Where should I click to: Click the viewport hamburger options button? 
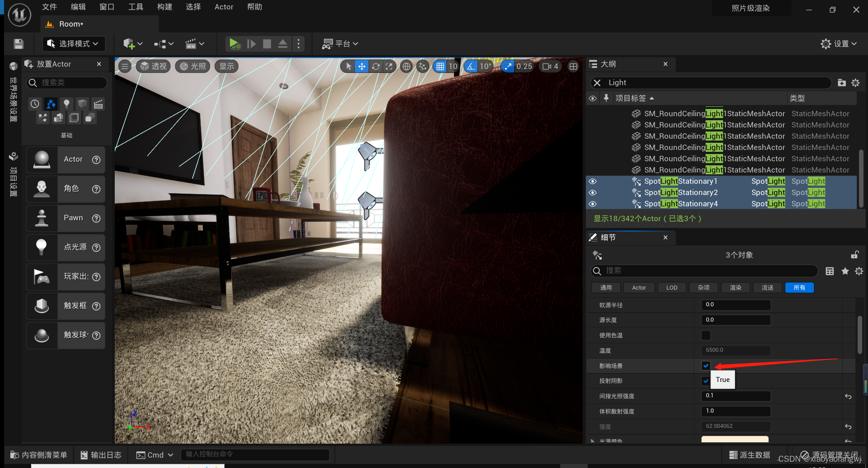tap(125, 67)
